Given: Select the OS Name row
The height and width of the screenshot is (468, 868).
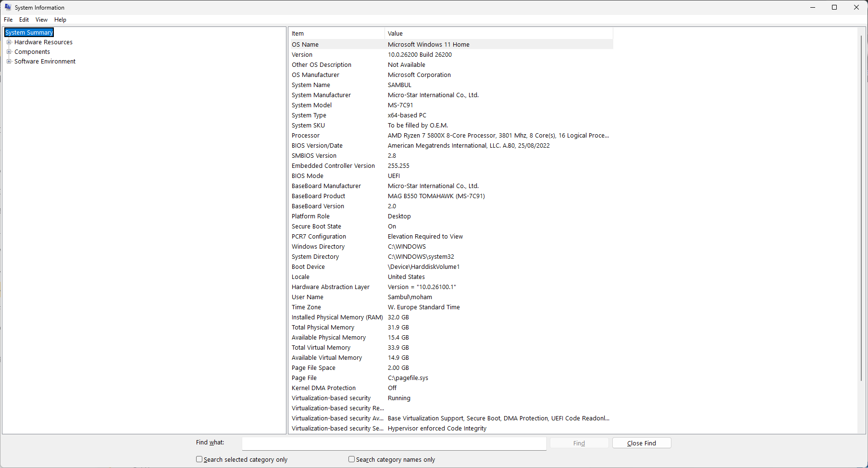Looking at the screenshot, I should (451, 45).
